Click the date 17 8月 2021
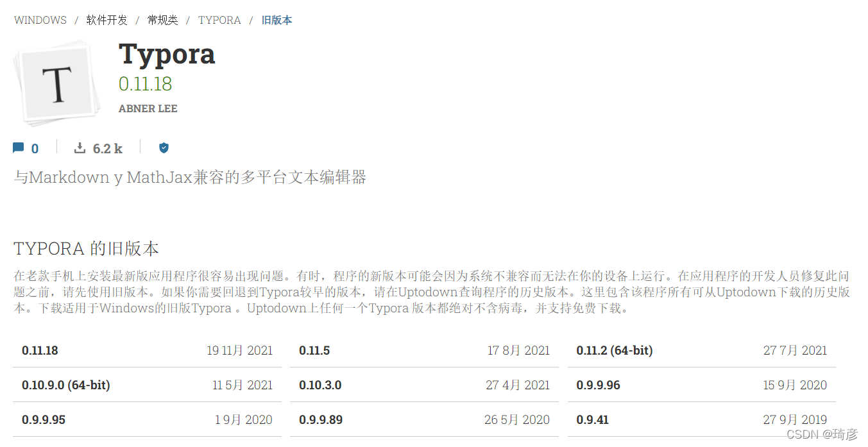 click(518, 350)
